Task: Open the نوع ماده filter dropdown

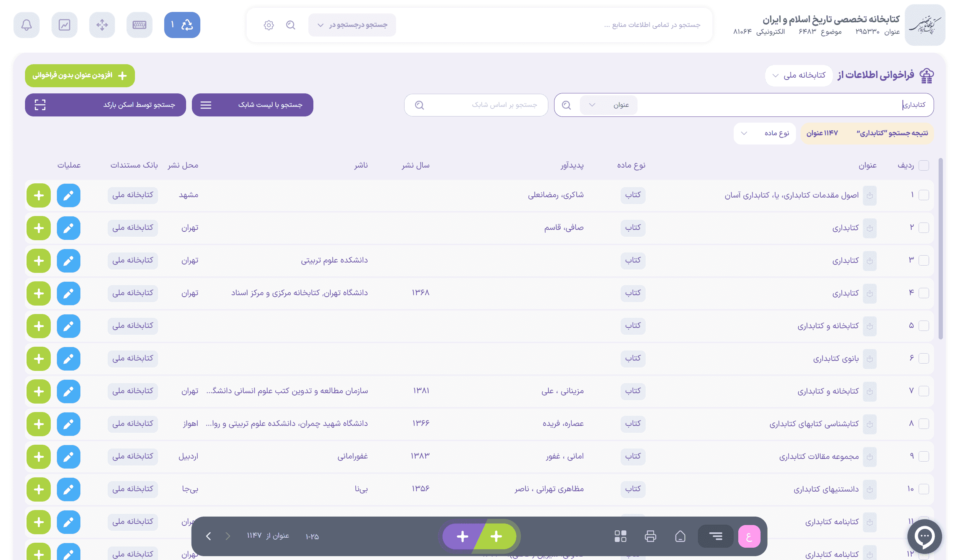Action: [x=764, y=133]
